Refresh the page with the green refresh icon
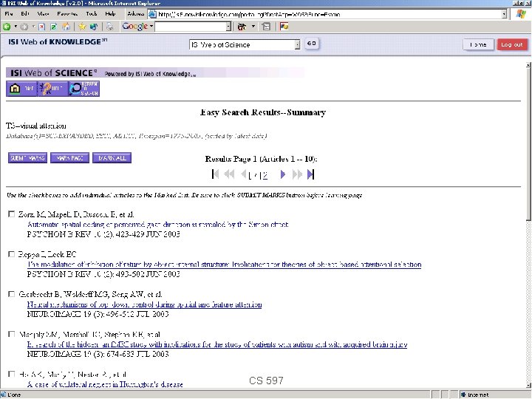 click(x=54, y=27)
